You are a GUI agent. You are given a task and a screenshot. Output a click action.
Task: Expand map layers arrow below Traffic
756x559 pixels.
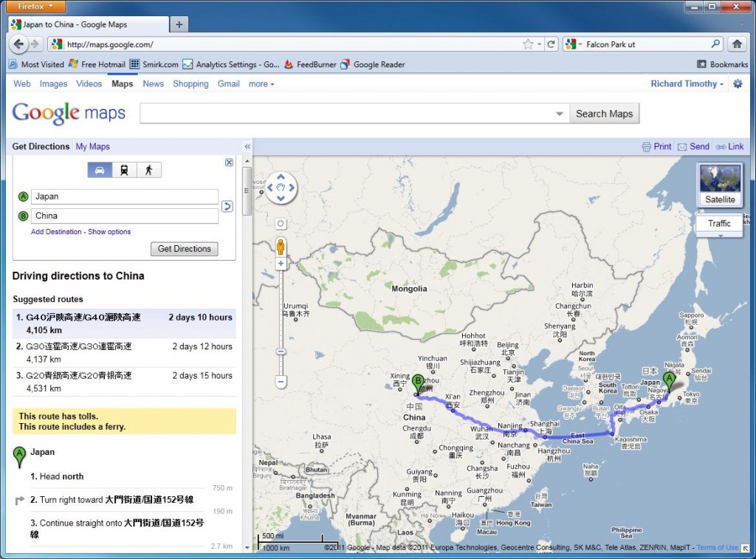(x=721, y=236)
